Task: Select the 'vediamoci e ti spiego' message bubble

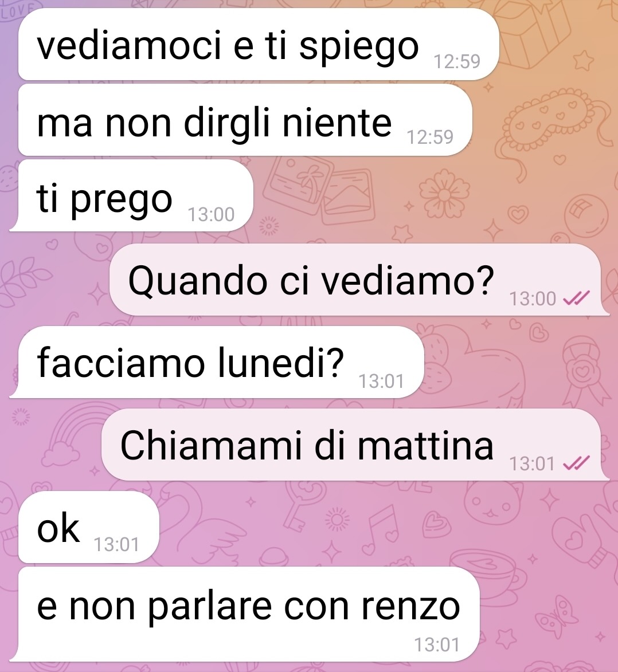Action: tap(259, 44)
